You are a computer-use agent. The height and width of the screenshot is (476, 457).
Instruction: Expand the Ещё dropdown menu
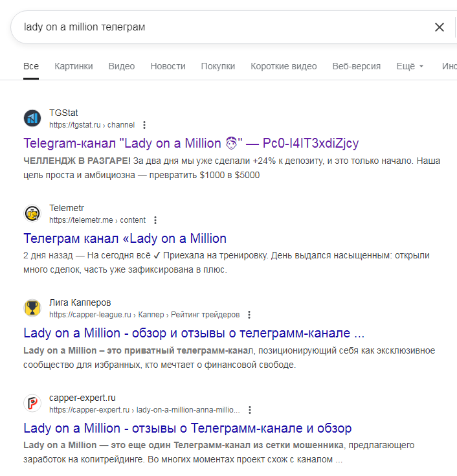point(410,66)
